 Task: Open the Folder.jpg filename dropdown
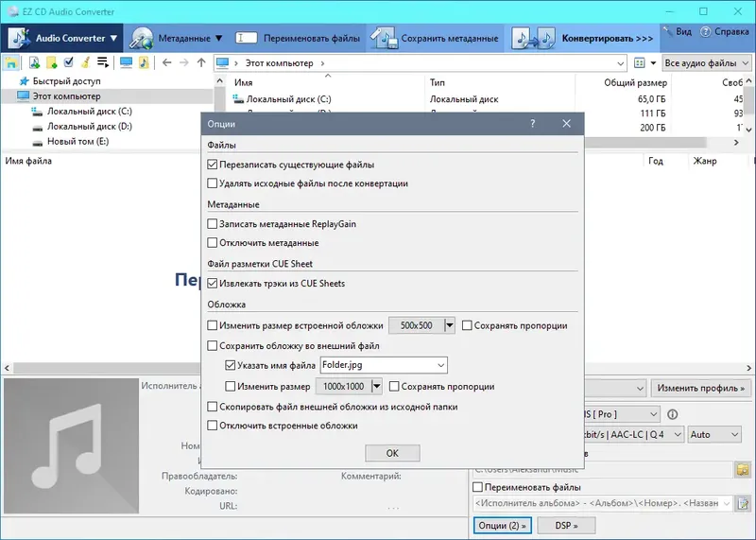coord(440,365)
